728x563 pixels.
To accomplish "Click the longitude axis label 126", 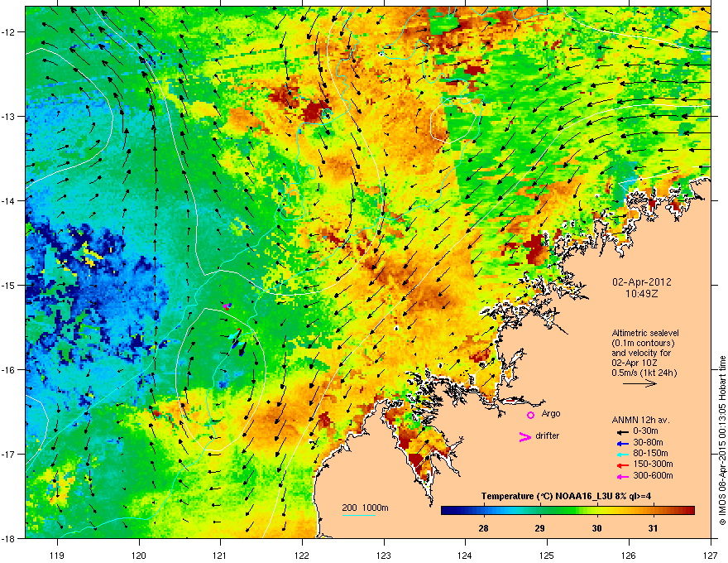I will coord(629,555).
